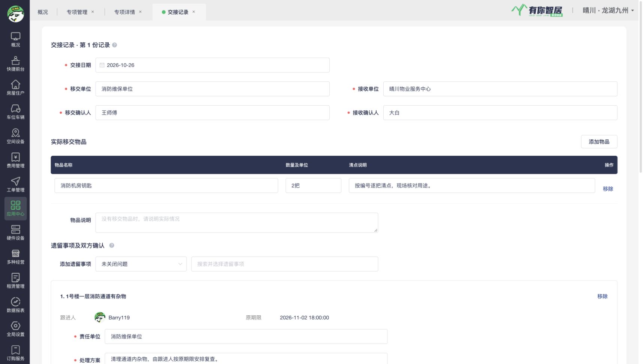Click help icon beside 遗留事项及双方确认

[112, 246]
